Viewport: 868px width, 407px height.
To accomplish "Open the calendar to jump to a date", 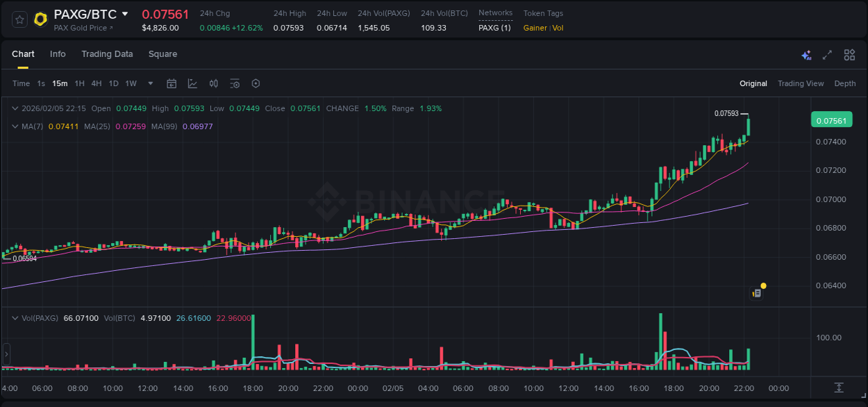I will pos(172,83).
